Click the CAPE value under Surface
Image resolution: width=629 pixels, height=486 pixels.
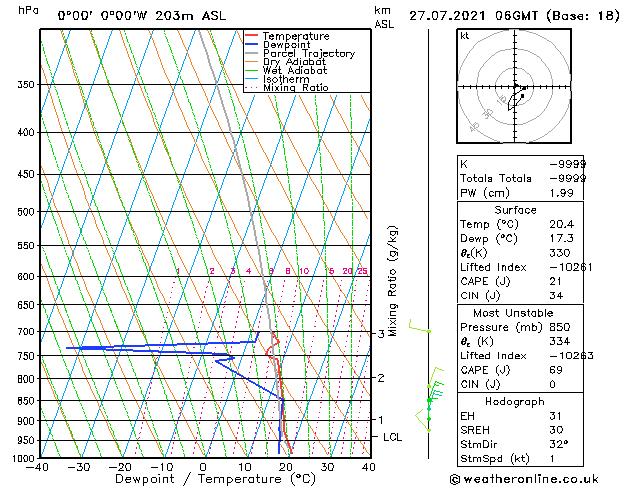[x=556, y=281]
